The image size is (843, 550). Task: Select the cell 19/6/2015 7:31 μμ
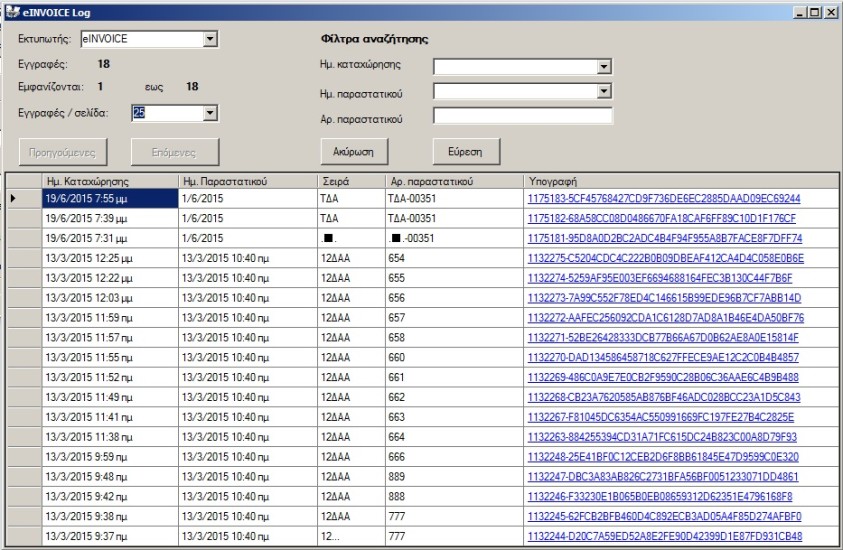(110, 238)
